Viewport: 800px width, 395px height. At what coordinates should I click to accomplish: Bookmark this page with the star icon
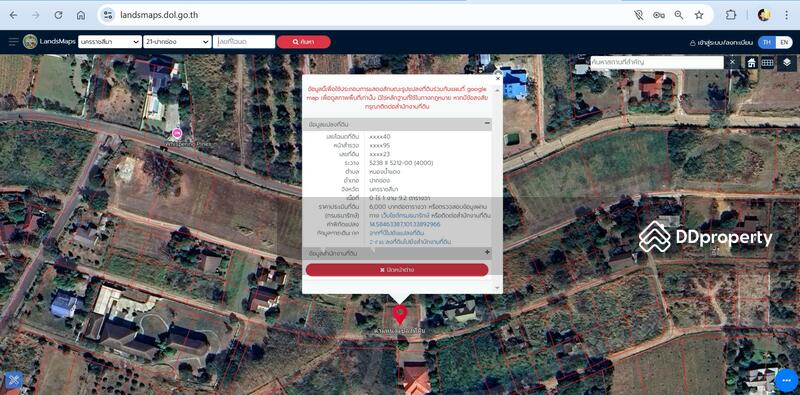pos(699,15)
